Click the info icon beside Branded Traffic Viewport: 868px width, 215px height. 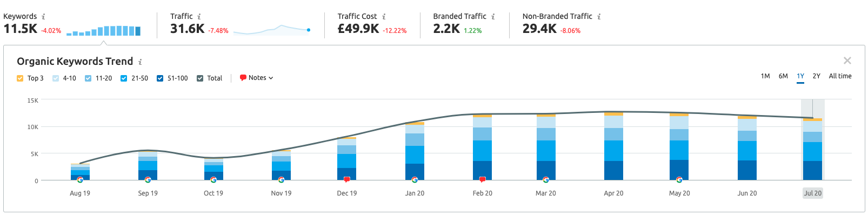(493, 17)
